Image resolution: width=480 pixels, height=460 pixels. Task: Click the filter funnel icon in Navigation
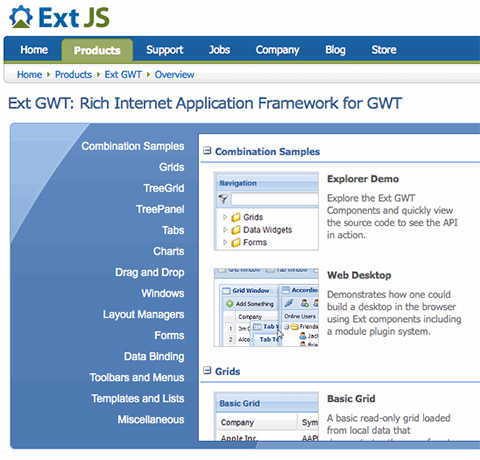[x=223, y=199]
